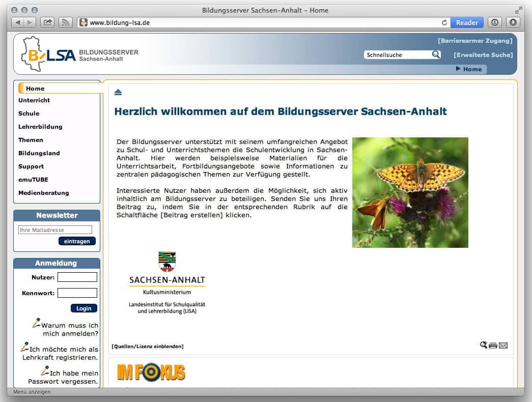532x402 pixels.
Task: Click the Schnellsuche magnifier icon
Action: coord(436,54)
